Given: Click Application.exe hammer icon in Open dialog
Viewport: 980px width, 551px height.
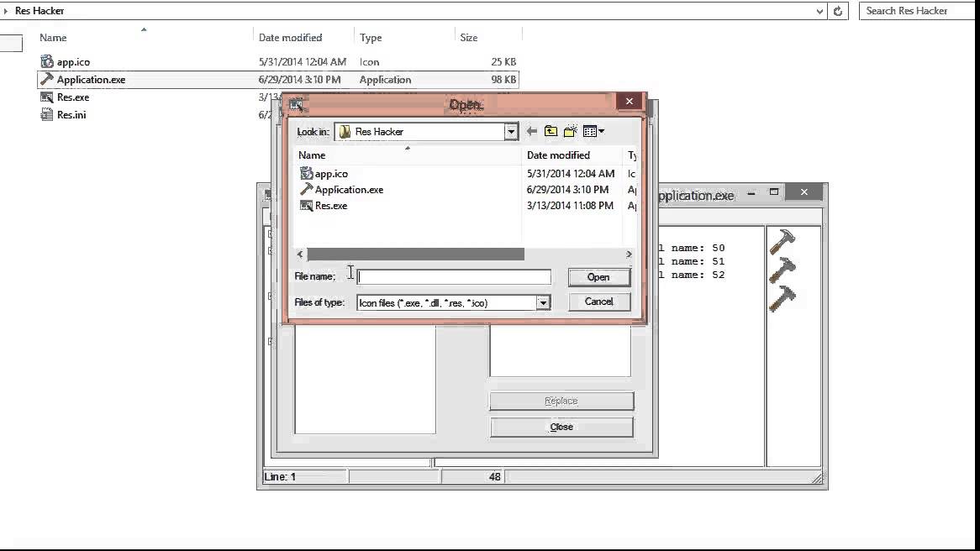Looking at the screenshot, I should [306, 189].
